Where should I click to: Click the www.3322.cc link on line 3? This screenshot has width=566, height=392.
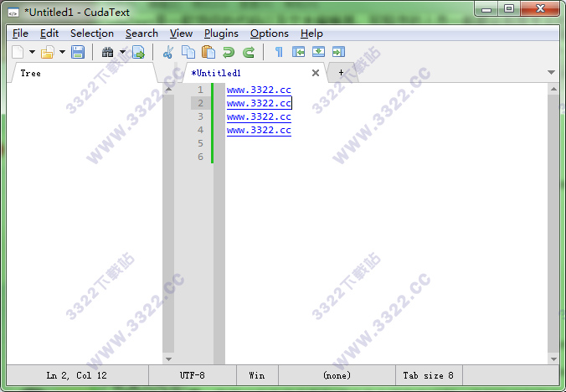click(259, 116)
